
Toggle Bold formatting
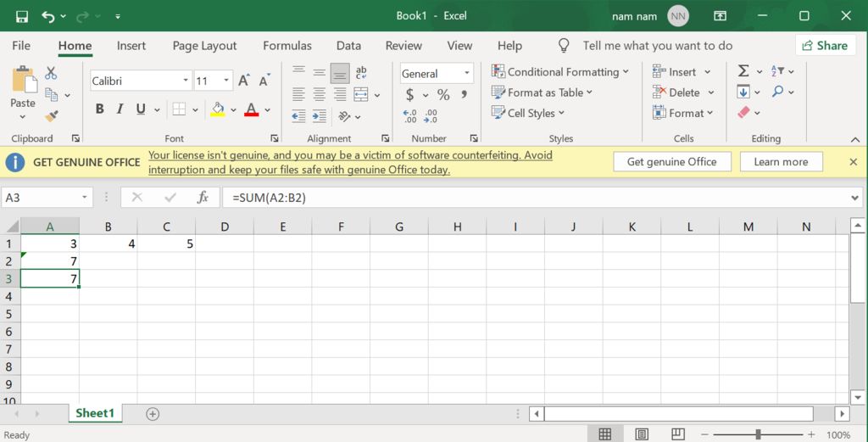point(100,109)
